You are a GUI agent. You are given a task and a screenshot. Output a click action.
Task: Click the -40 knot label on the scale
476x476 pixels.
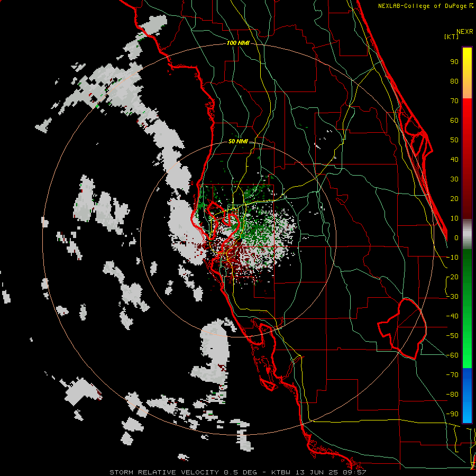[452, 316]
